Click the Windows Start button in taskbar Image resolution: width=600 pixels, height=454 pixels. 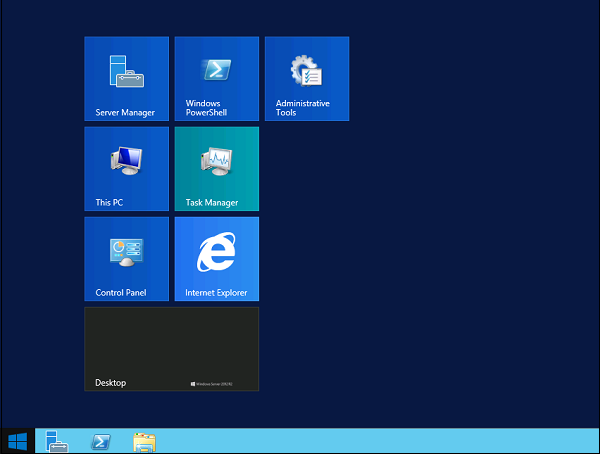pyautogui.click(x=17, y=441)
